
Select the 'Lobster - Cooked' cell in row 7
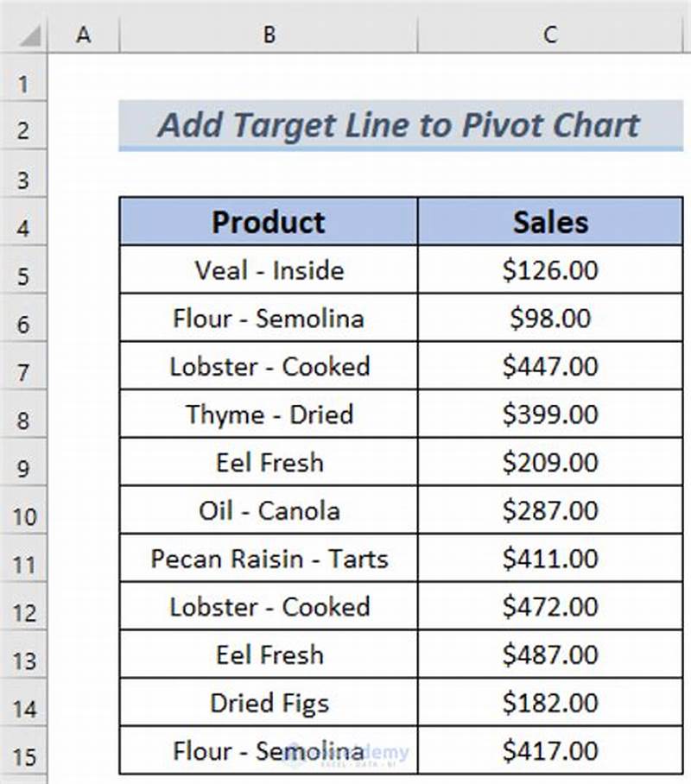pos(269,366)
